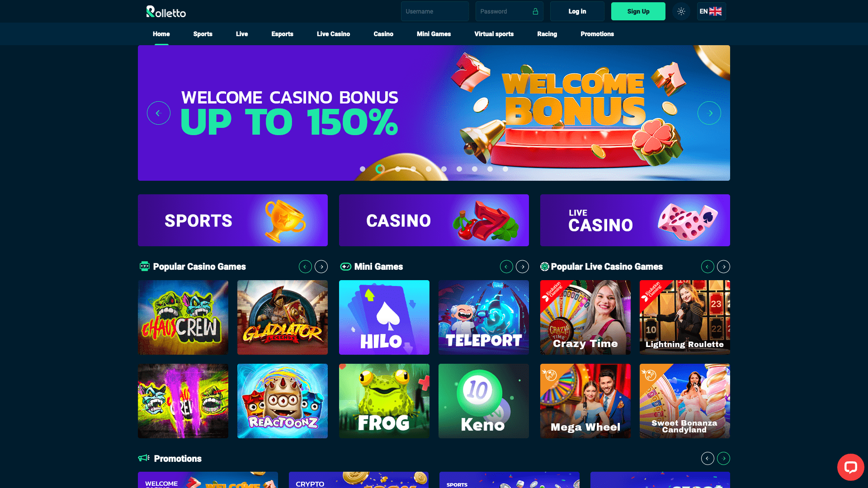The width and height of the screenshot is (868, 488).
Task: Advance the banner with the right arrow
Action: 709,113
